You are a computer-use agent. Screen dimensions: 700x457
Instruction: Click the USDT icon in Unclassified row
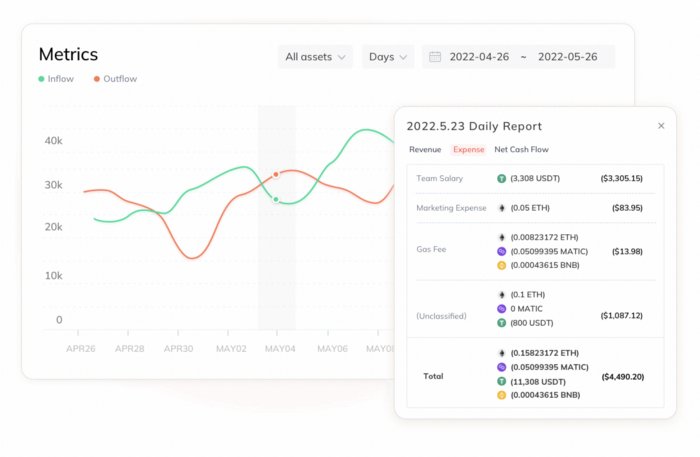click(x=502, y=323)
